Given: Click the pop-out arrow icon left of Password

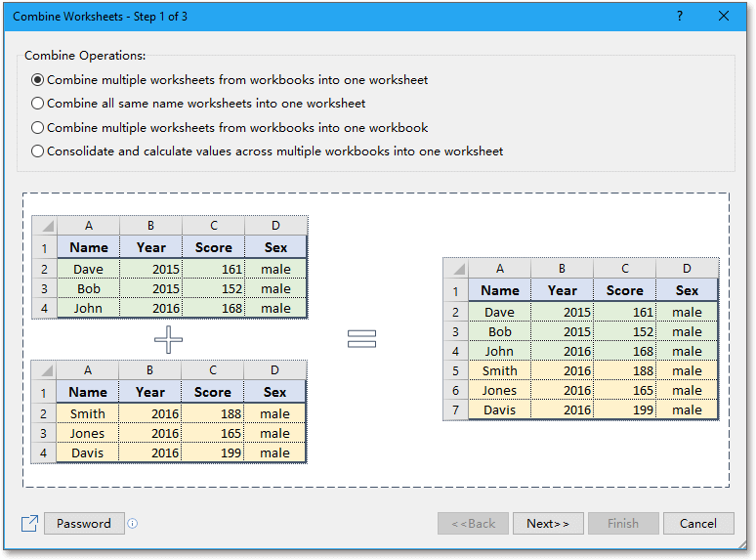Looking at the screenshot, I should pos(29,524).
